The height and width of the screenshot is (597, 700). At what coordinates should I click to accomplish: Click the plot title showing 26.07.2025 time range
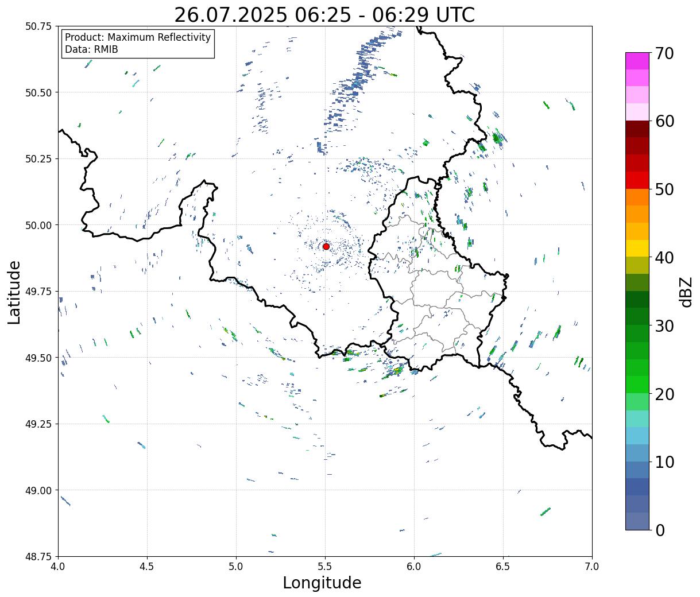click(324, 15)
